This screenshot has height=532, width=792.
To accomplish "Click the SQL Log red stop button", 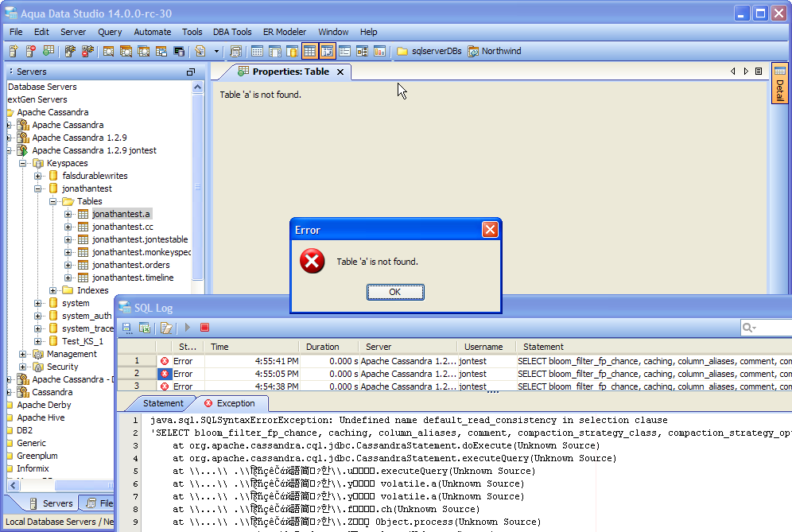I will point(204,328).
